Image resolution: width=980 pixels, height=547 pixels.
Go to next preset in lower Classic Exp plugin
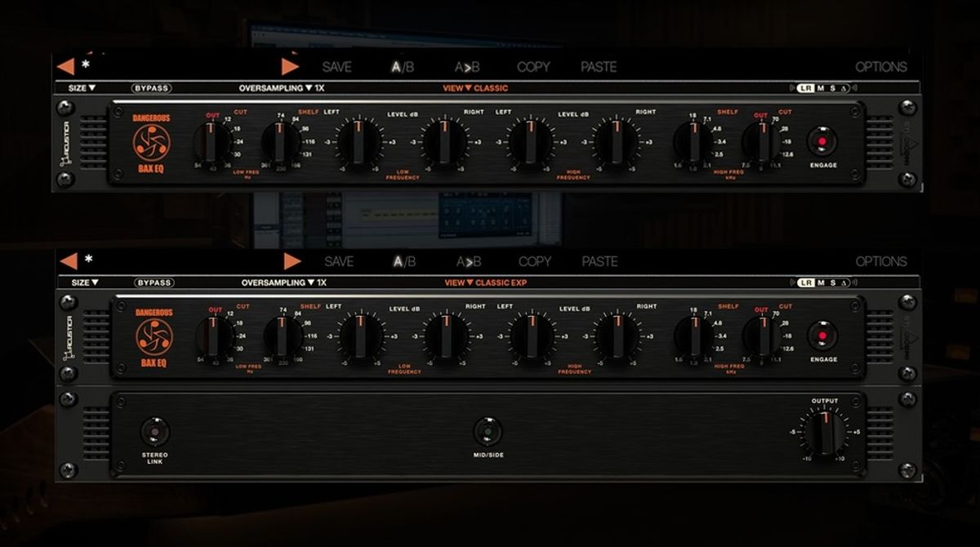pos(292,260)
